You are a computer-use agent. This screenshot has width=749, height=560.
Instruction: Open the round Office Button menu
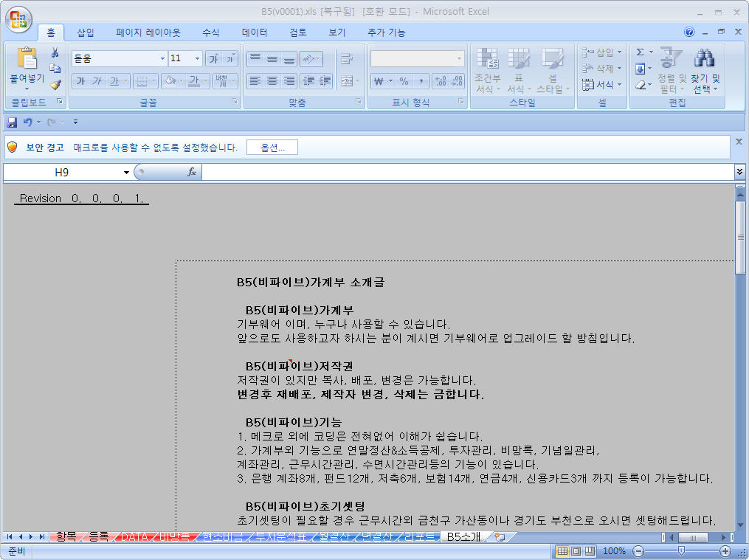tap(18, 20)
